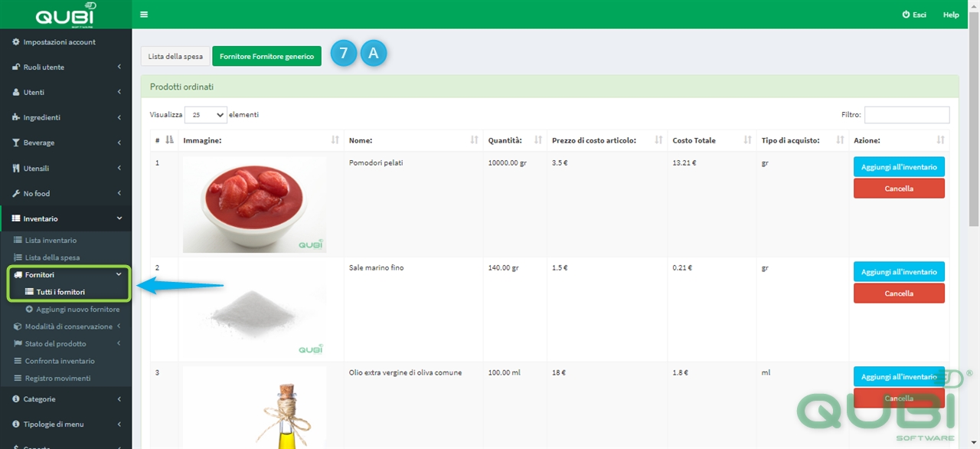Sort by Nome column sort arrows
This screenshot has height=449, width=980.
pos(474,140)
